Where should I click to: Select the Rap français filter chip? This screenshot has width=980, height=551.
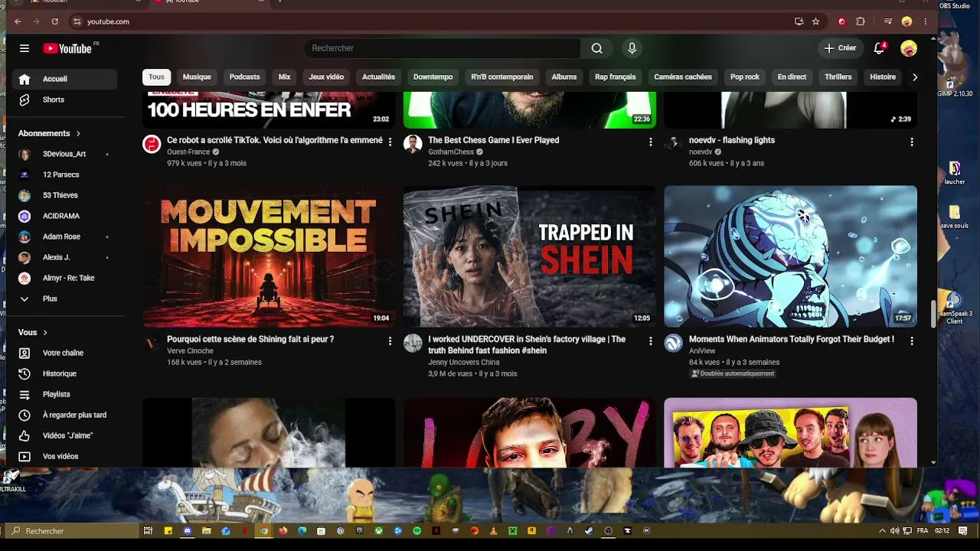pyautogui.click(x=616, y=77)
